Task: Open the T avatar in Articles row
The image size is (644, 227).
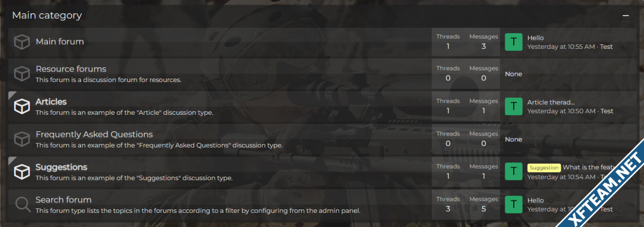Action: [514, 106]
